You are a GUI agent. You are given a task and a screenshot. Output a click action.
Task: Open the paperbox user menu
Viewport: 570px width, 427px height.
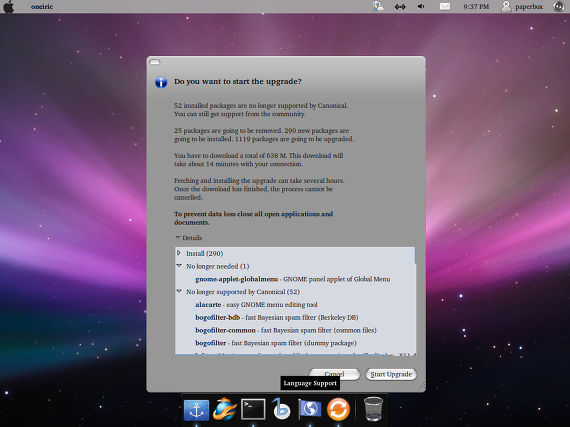point(522,7)
